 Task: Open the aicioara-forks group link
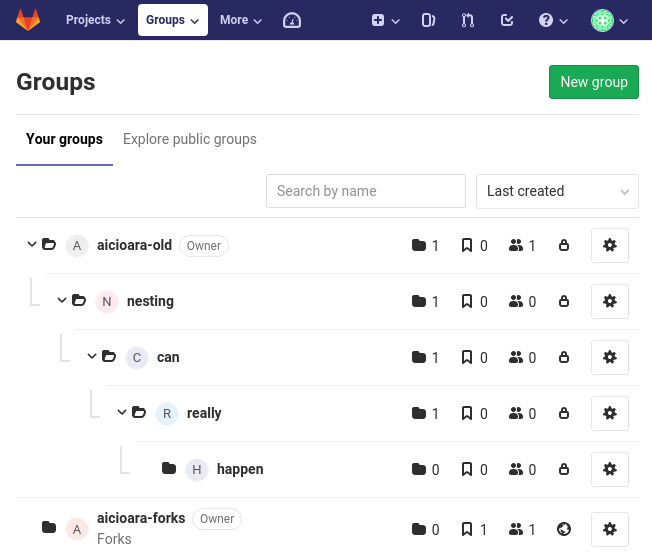coord(141,518)
